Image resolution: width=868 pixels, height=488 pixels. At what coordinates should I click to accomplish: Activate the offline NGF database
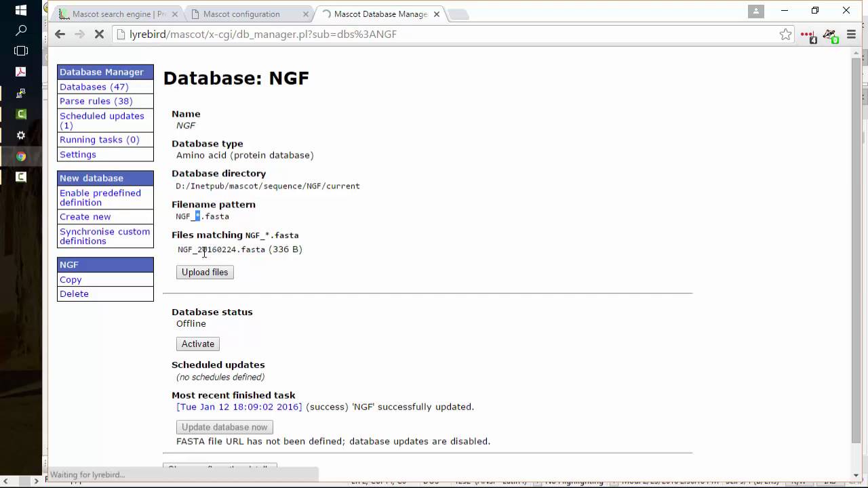click(198, 344)
